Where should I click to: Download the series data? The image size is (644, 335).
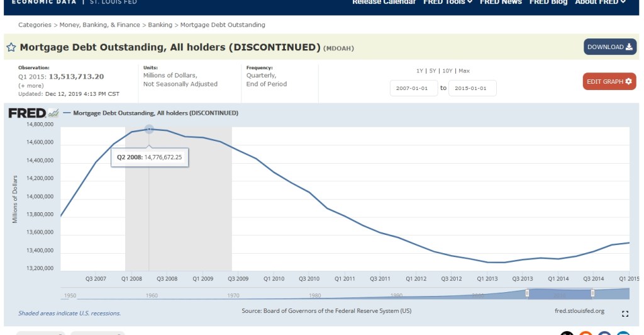pos(609,47)
